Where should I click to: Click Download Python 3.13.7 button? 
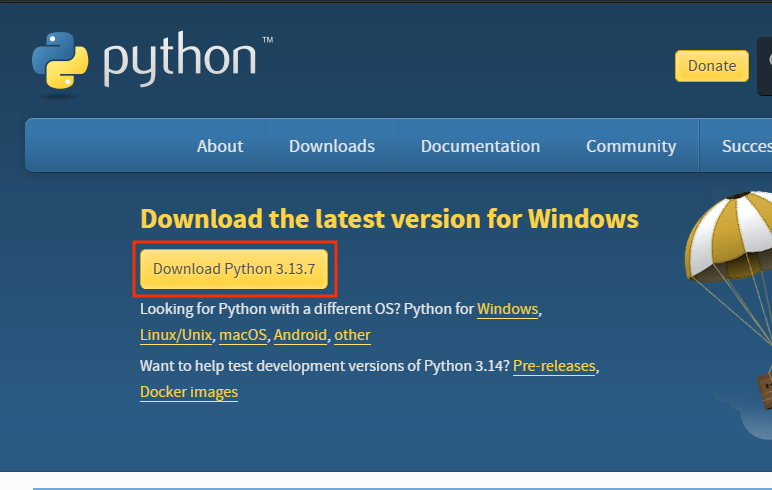[234, 269]
